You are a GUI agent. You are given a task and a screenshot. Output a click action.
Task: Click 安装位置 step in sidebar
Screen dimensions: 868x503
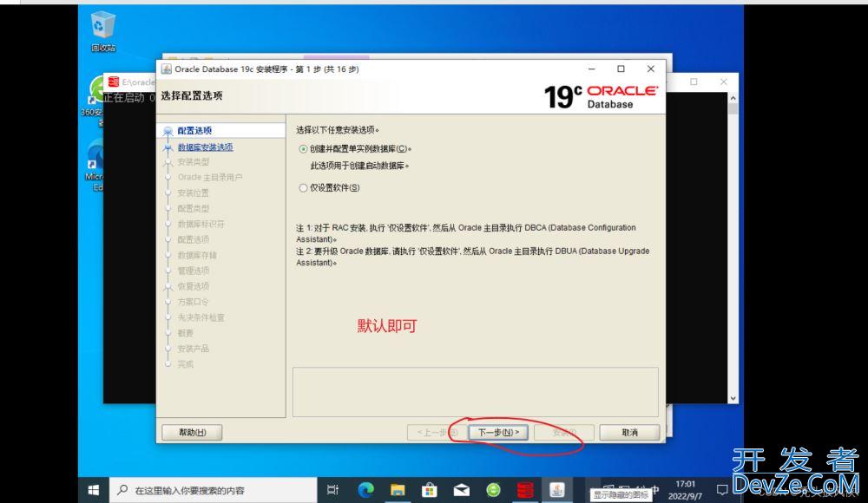(x=194, y=193)
